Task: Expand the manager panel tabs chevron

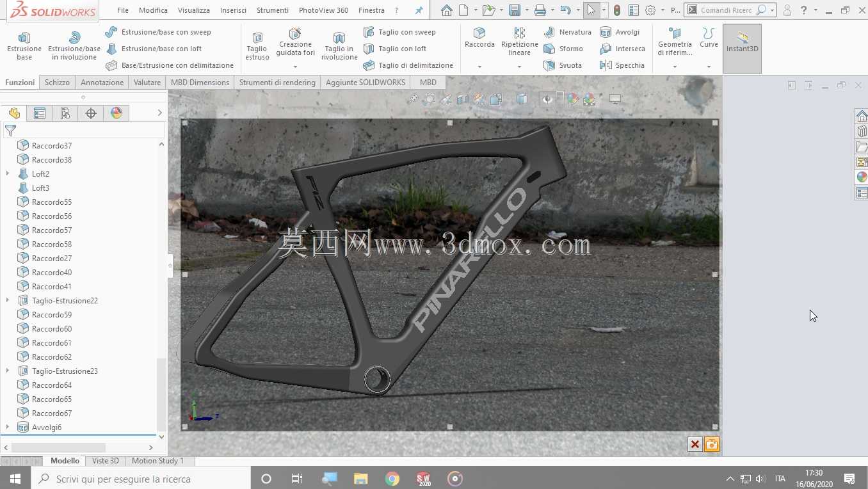Action: tap(159, 113)
